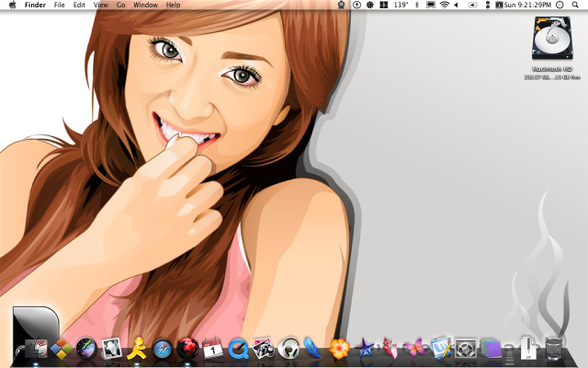
Task: Open Finder from the dock
Action: pos(37,349)
